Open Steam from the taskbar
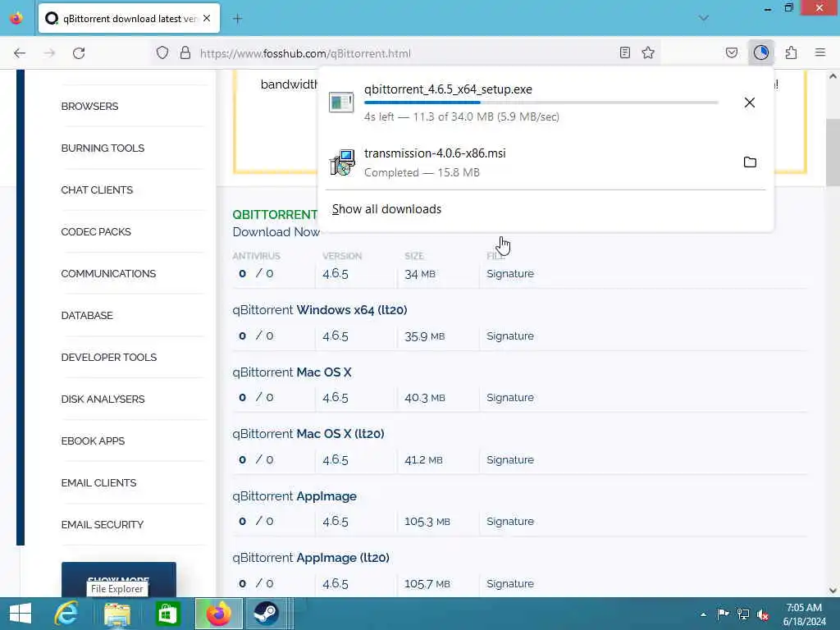The width and height of the screenshot is (840, 630). tap(267, 614)
